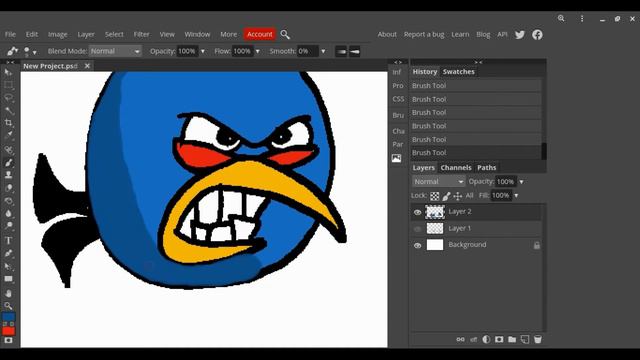
Task: Expand brush Opacity slider arrow in options bar
Action: (203, 51)
